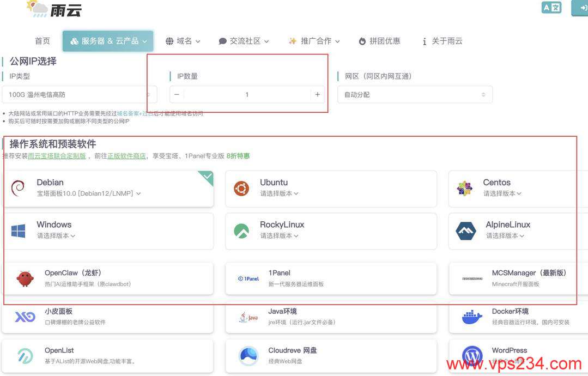This screenshot has width=588, height=376.
Task: Click the Ubuntu logo icon
Action: (241, 188)
